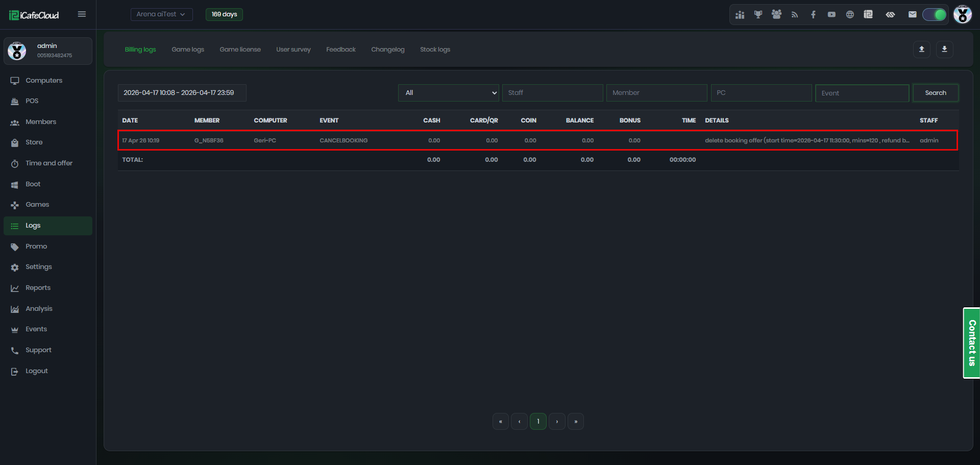Switch to the Stock logs tab
Viewport: 980px width, 465px height.
435,50
